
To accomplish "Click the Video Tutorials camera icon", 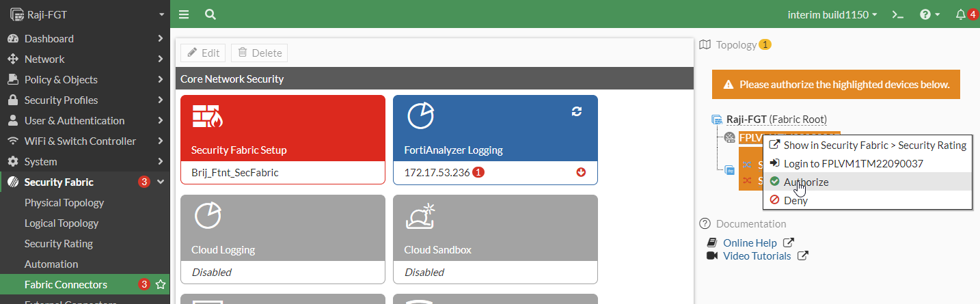I will (711, 255).
